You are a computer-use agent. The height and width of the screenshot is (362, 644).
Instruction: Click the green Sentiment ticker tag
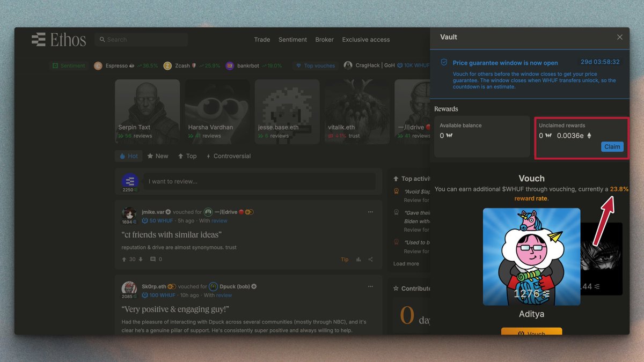point(69,66)
